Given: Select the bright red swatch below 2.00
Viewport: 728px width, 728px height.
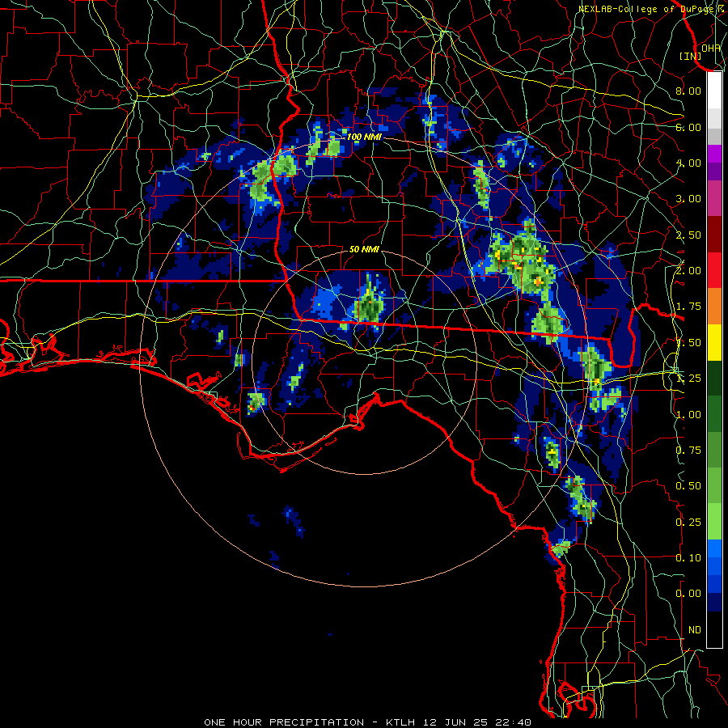Looking at the screenshot, I should tap(714, 270).
